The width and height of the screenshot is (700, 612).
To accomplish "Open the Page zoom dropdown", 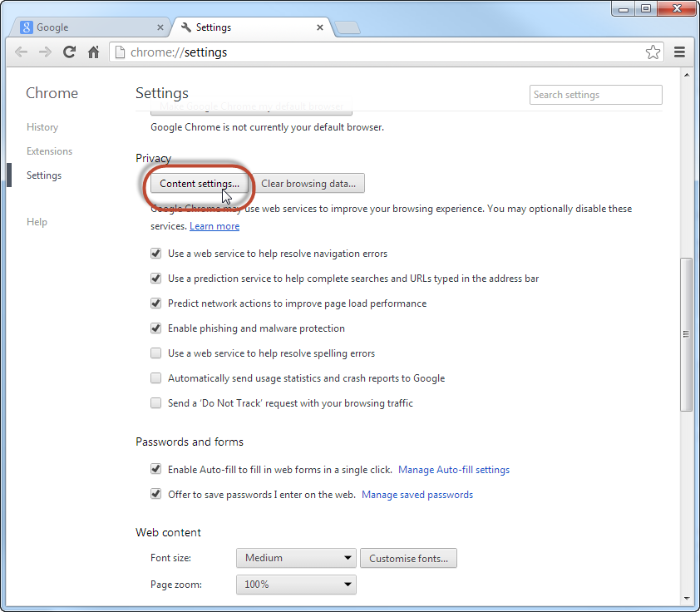I will pyautogui.click(x=296, y=585).
